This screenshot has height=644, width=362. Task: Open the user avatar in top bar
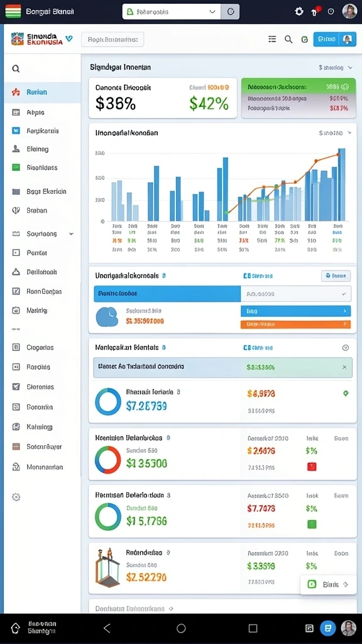click(349, 11)
